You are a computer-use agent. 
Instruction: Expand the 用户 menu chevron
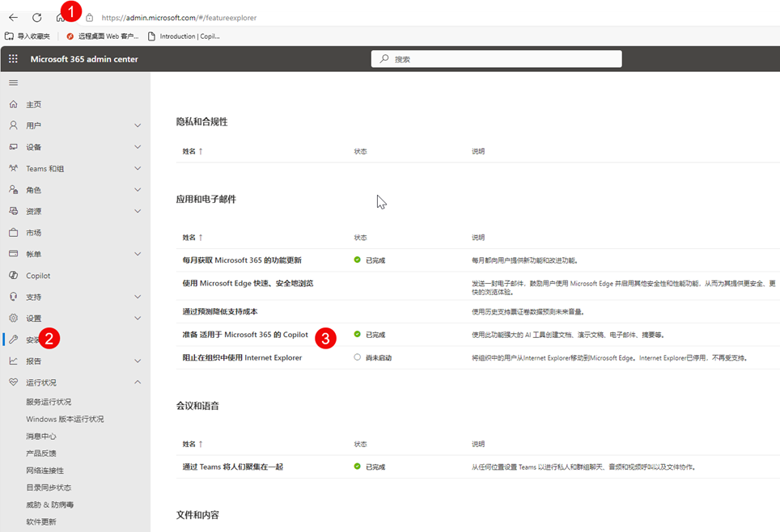[138, 125]
